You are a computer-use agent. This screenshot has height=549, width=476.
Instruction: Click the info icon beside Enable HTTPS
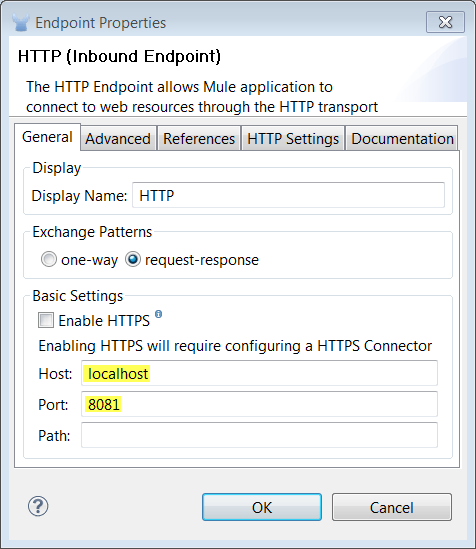(159, 313)
